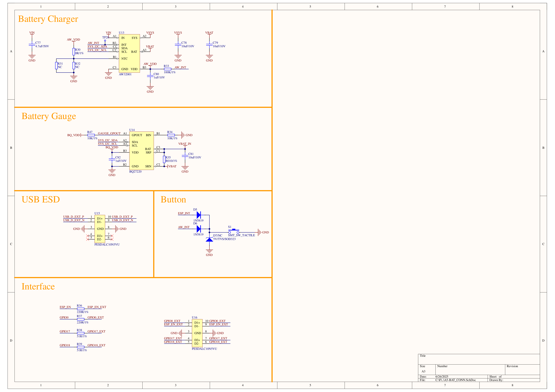Select capacitor C77 symbol
The image size is (555, 392).
pos(32,45)
